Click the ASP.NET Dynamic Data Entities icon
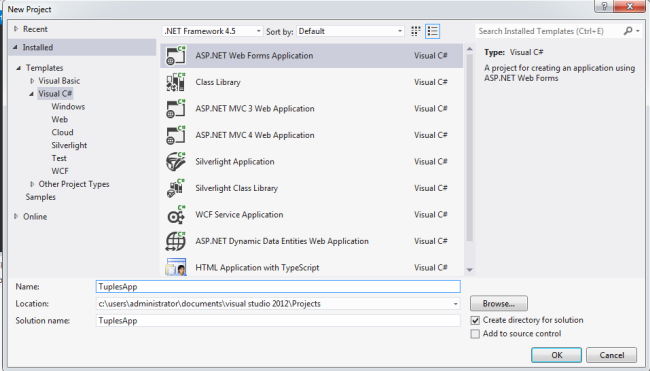Viewport: 650px width, 371px height. (x=176, y=241)
